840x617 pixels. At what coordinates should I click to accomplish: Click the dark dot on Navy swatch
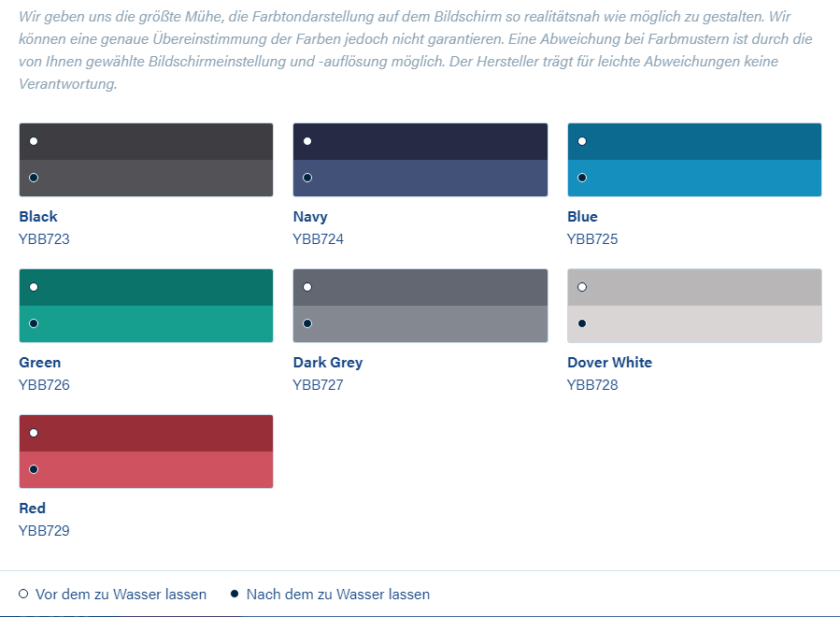[307, 178]
